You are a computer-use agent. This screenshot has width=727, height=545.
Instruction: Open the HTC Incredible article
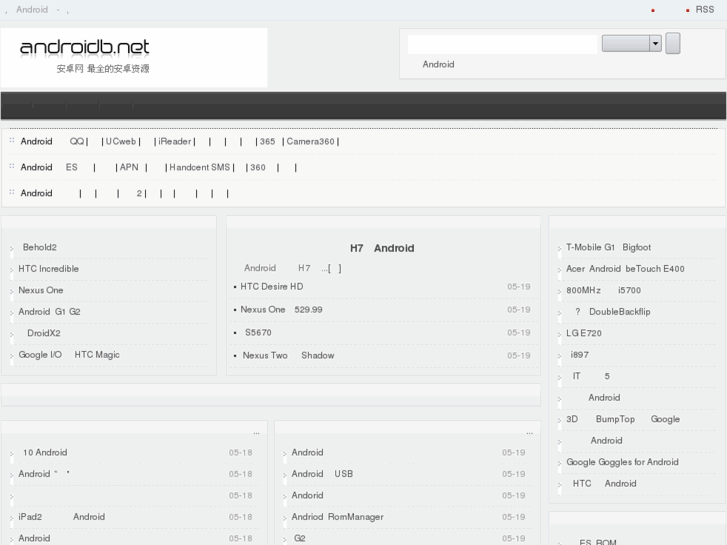coord(48,269)
